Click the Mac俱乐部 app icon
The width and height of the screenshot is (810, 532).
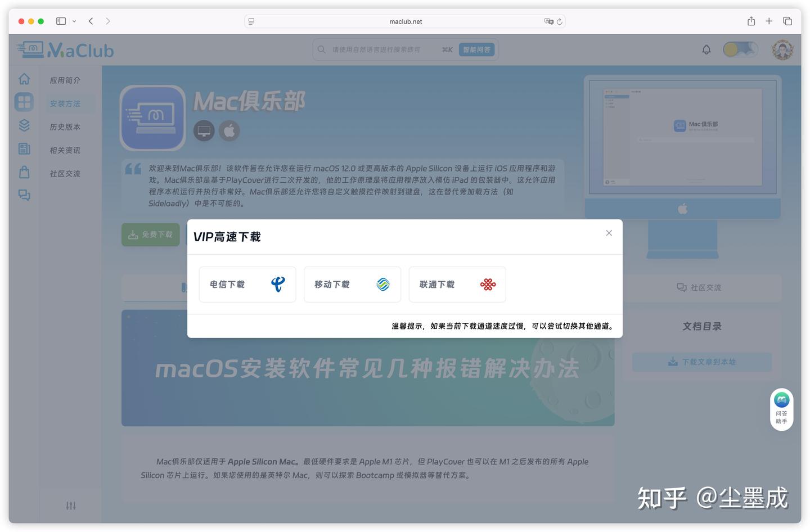click(152, 118)
